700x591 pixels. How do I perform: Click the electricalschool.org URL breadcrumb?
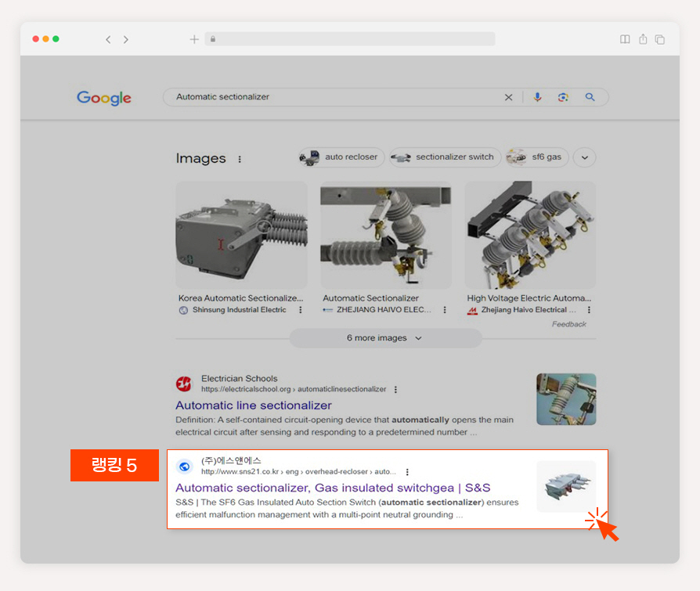(x=294, y=389)
